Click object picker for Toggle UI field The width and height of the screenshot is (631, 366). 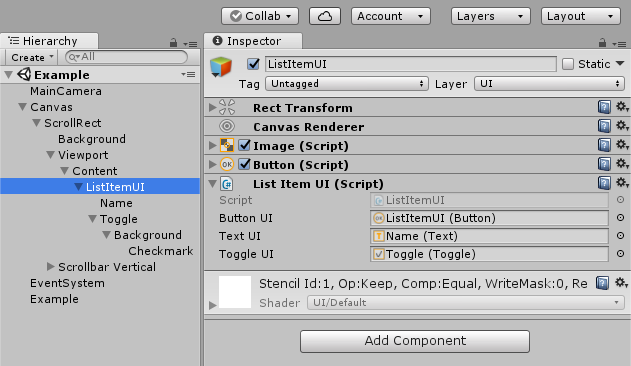pyautogui.click(x=621, y=254)
